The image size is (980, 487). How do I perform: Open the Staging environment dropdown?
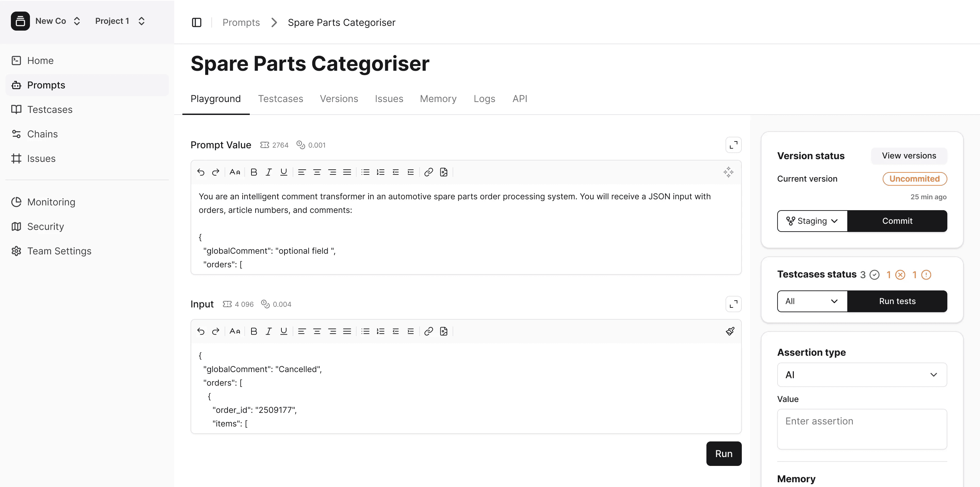pos(812,221)
